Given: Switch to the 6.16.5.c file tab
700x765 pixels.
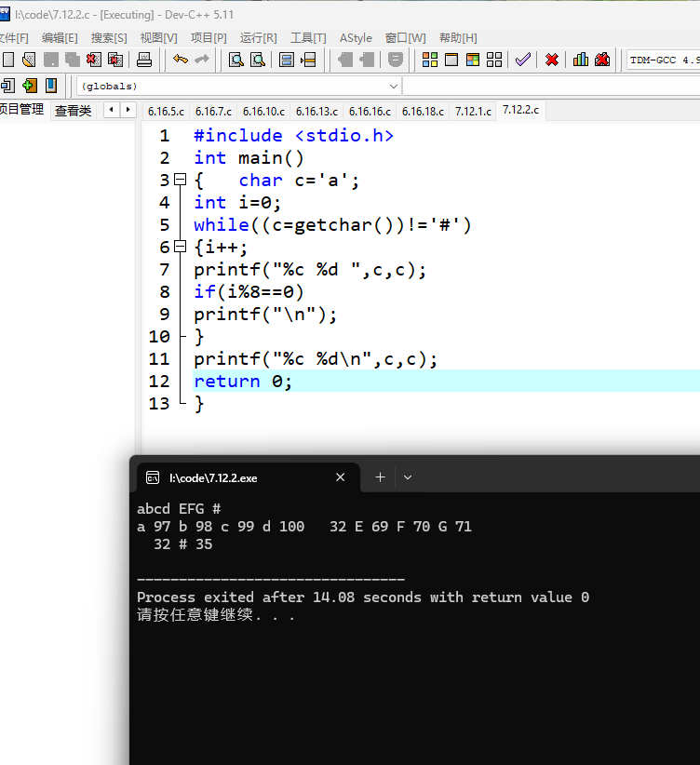Looking at the screenshot, I should (x=166, y=112).
